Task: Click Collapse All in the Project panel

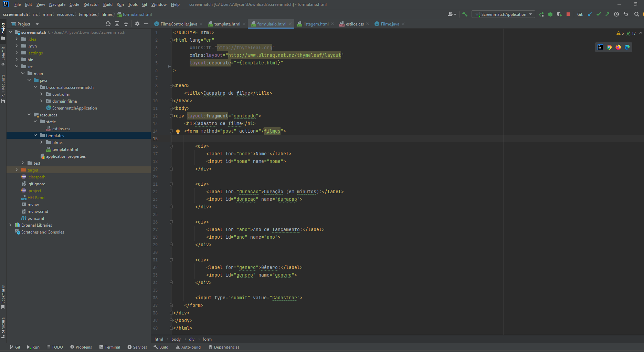Action: coord(126,24)
